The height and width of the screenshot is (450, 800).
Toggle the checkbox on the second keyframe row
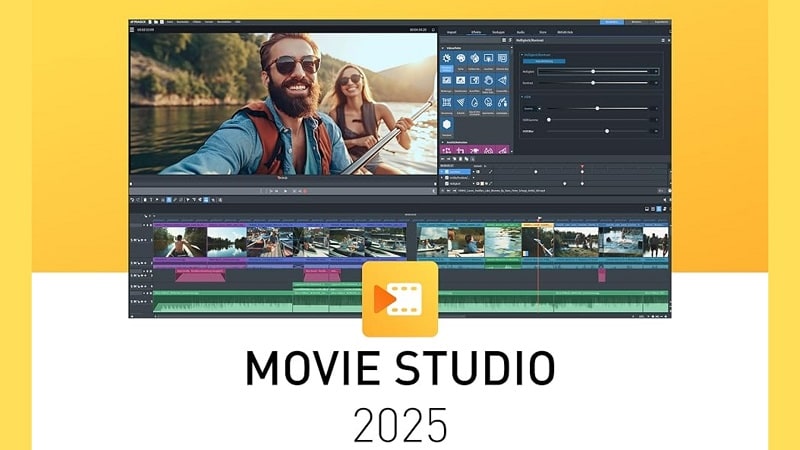tap(447, 178)
